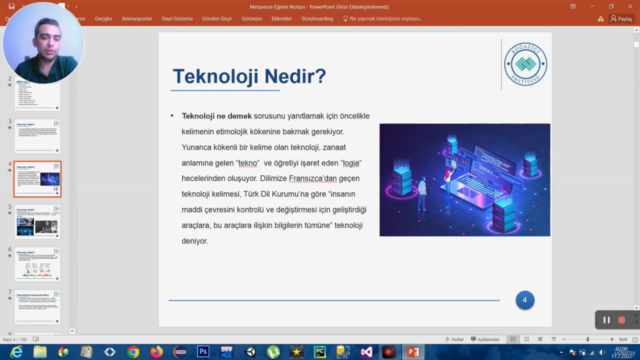Launch Google Chrome from the taskbar
The height and width of the screenshot is (360, 640).
pos(133,352)
